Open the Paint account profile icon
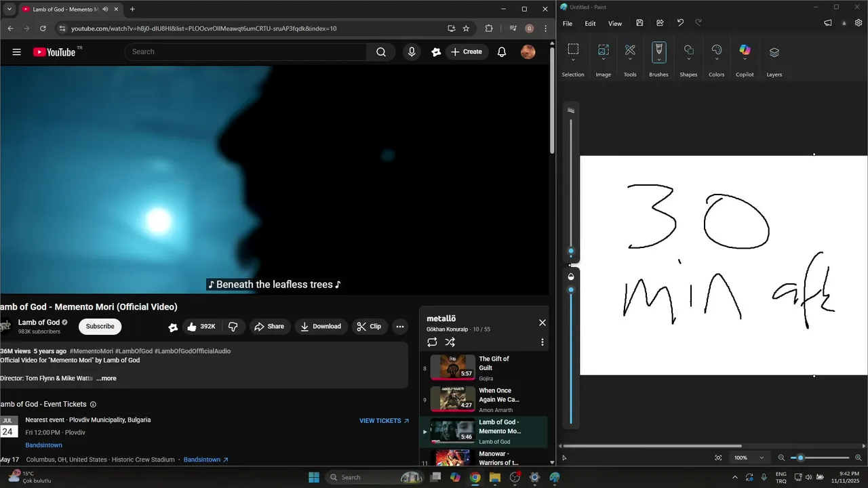 [x=844, y=23]
